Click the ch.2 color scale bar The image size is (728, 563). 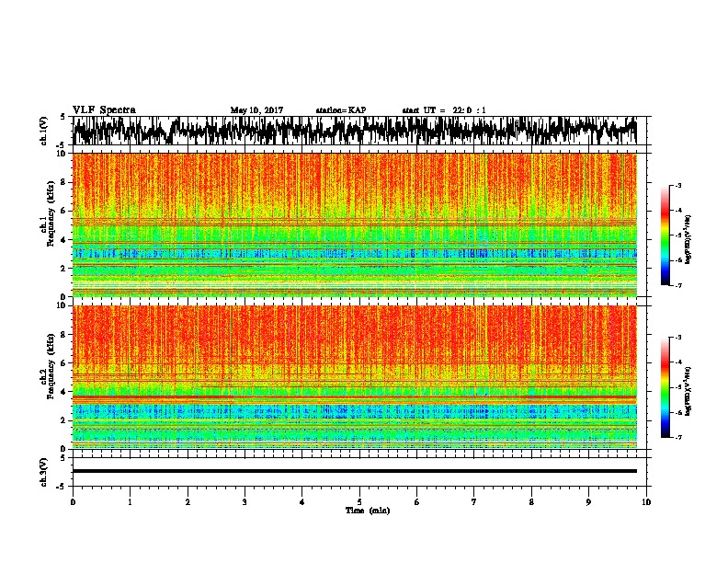pyautogui.click(x=665, y=387)
